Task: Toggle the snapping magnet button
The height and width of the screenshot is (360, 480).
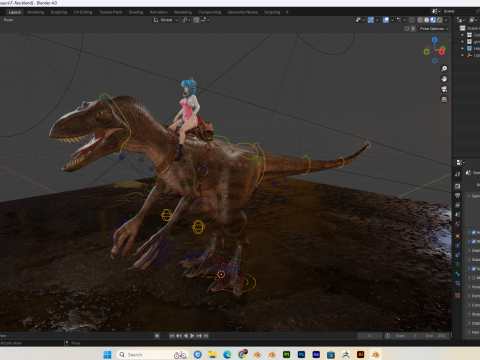Action: 196,20
